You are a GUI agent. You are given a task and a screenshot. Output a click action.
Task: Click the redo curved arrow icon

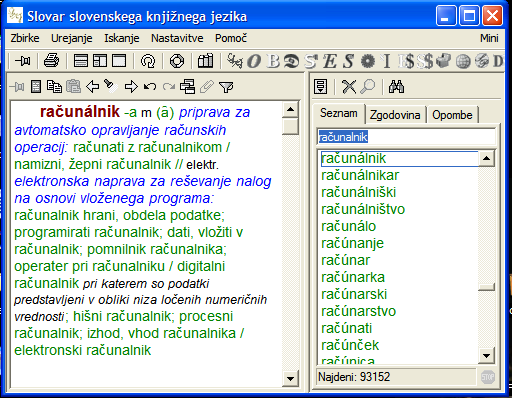[x=169, y=87]
